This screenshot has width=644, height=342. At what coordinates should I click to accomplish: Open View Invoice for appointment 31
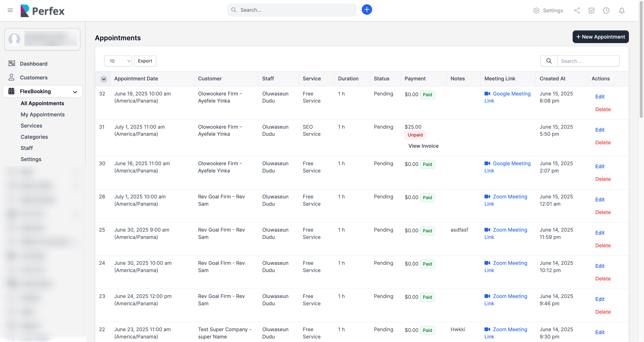(x=423, y=146)
